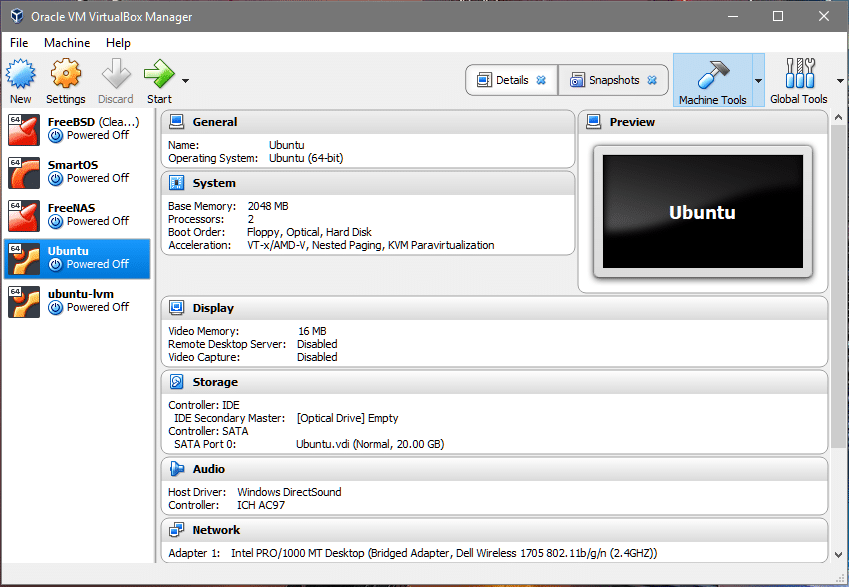Click the New virtual machine icon
Viewport: 849px width, 587px height.
[x=20, y=74]
